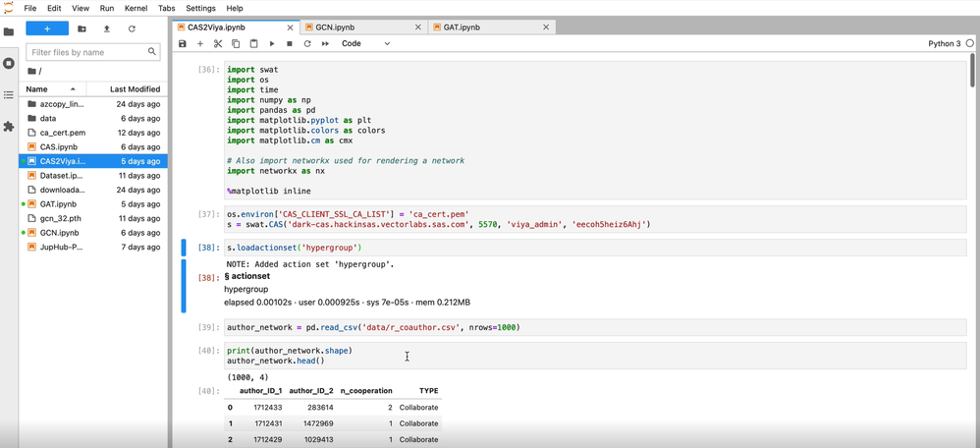Open the cell type dropdown showing Code
This screenshot has height=448, width=980.
(x=365, y=44)
